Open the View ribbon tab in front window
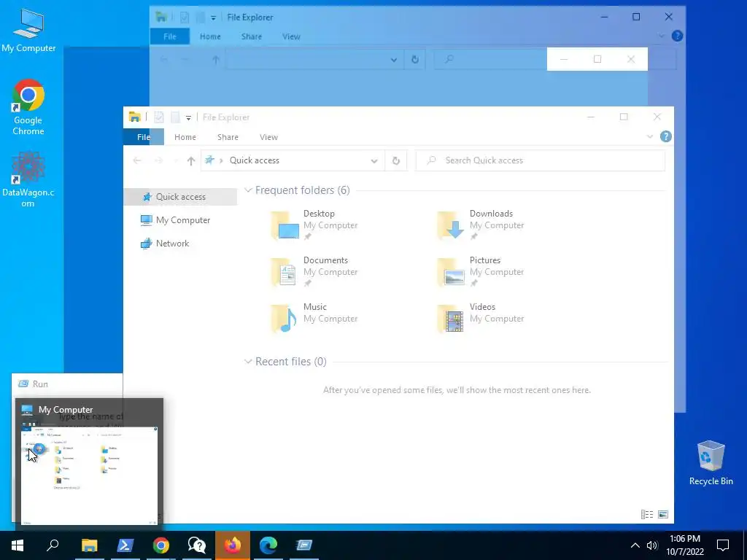This screenshot has height=560, width=747. pos(268,137)
